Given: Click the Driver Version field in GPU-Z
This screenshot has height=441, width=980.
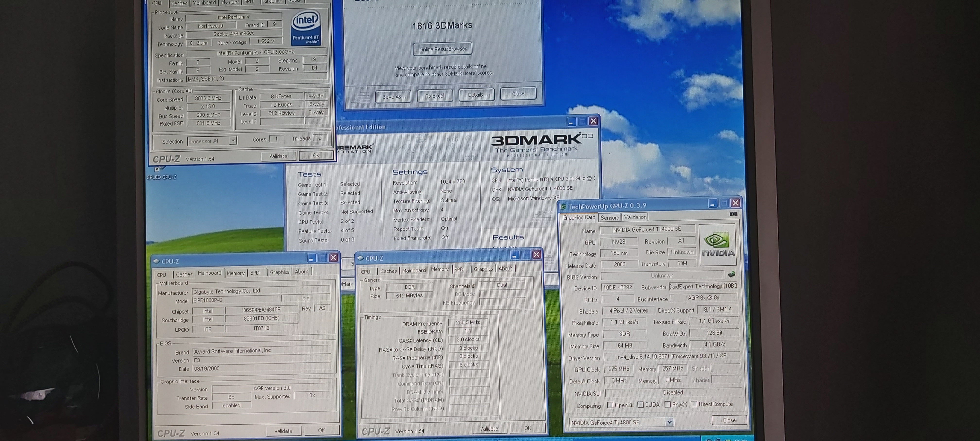Looking at the screenshot, I should (672, 356).
